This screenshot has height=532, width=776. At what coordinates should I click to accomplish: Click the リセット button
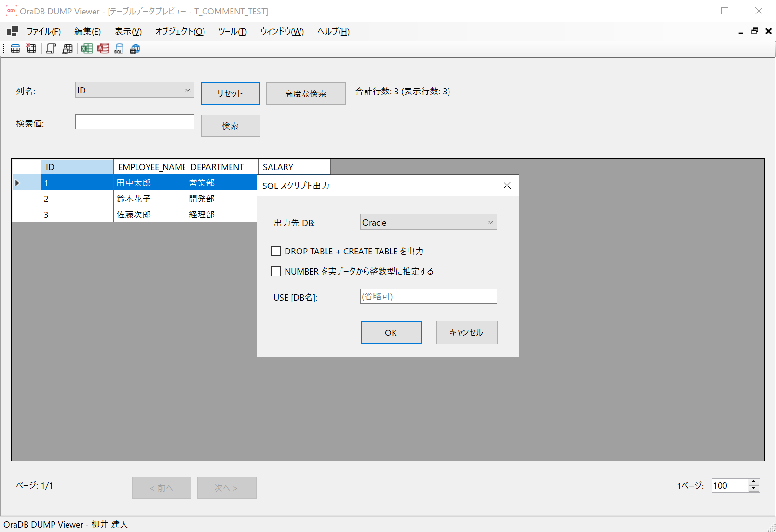pyautogui.click(x=230, y=93)
